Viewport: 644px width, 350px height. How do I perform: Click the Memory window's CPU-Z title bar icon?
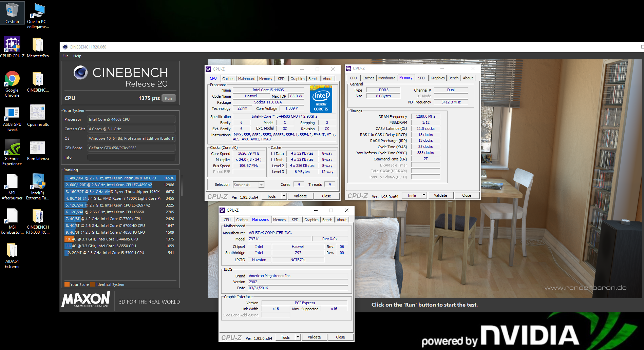coord(348,69)
